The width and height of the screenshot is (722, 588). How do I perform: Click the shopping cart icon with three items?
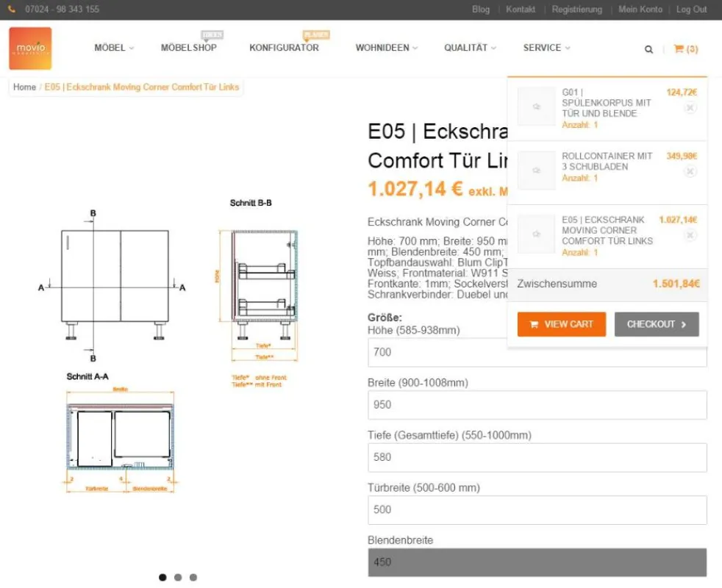686,49
